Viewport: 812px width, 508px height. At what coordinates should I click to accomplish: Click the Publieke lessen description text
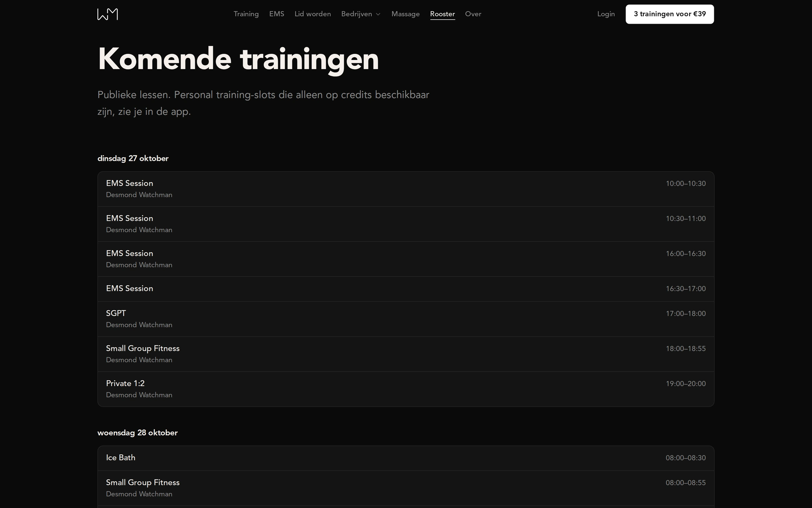coord(263,103)
